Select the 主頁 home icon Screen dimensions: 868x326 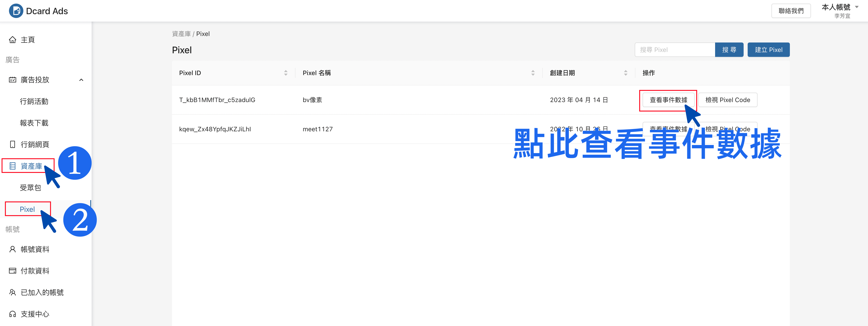click(13, 40)
